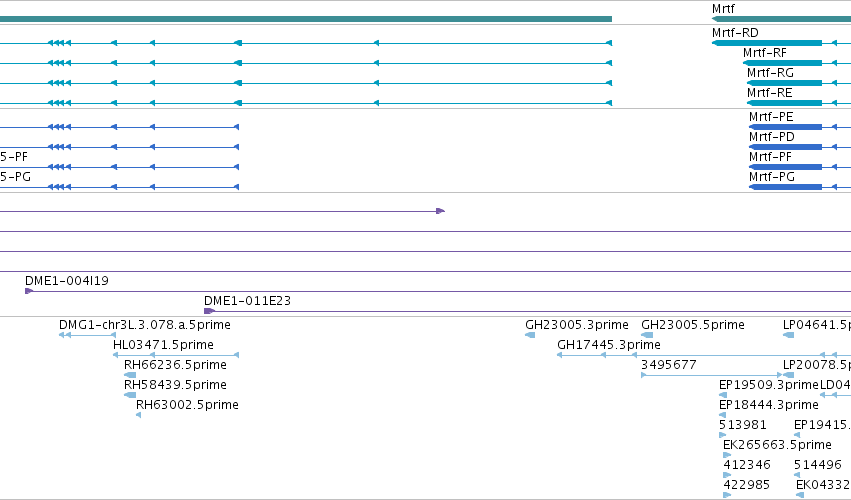Select the RH66236.5prime EST block

pyautogui.click(x=130, y=375)
